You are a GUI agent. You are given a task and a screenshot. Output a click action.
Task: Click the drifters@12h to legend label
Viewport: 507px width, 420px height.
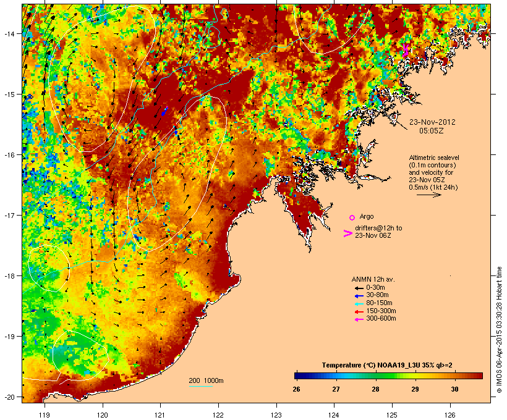click(378, 228)
